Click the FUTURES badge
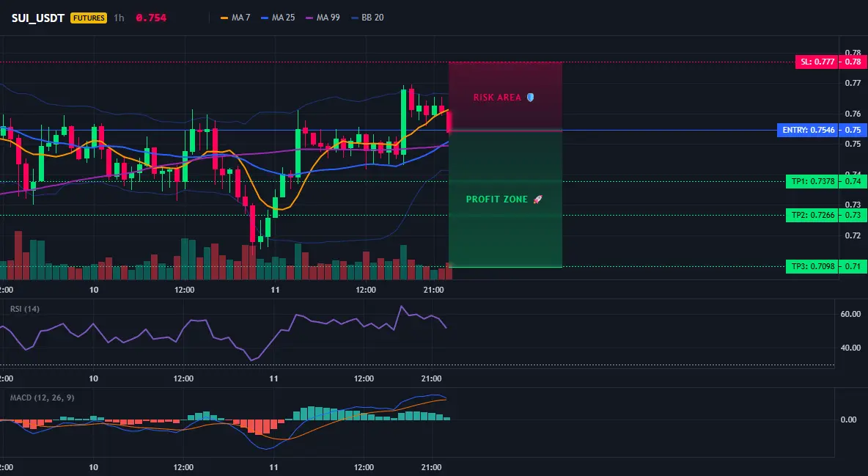Viewport: 868px width, 476px height. tap(89, 18)
